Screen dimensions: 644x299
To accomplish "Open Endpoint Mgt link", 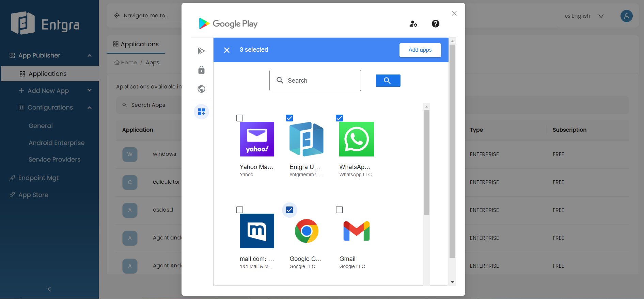I will pos(38,178).
